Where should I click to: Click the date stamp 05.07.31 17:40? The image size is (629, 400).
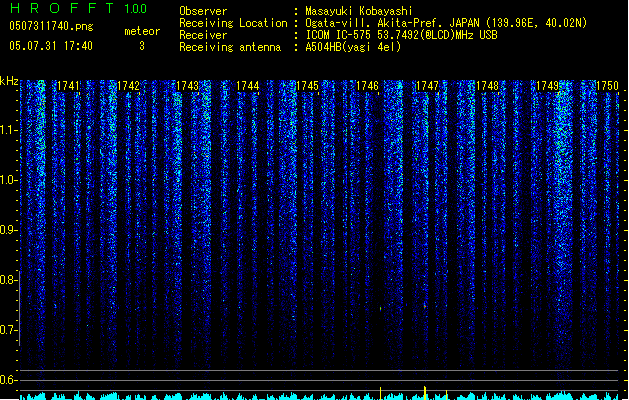tap(51, 46)
